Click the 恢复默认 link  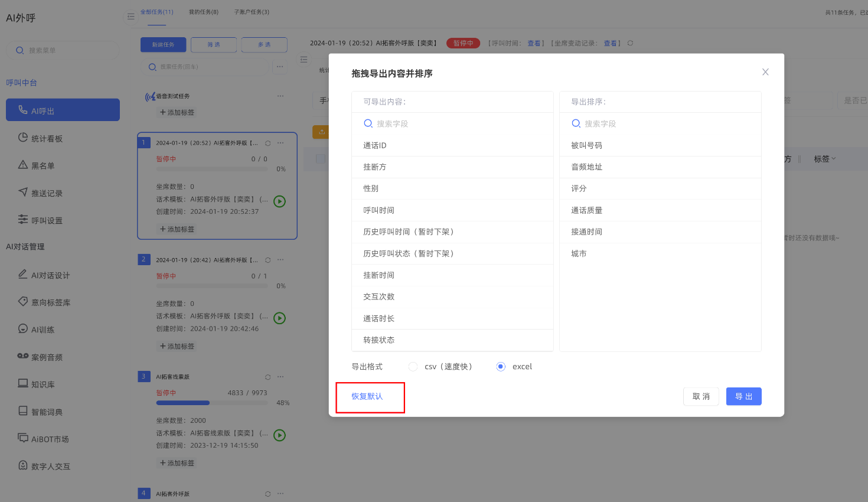pos(367,396)
